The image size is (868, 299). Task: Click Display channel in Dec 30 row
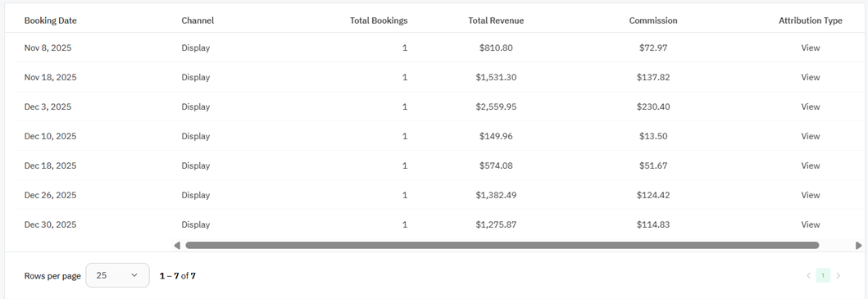[196, 224]
